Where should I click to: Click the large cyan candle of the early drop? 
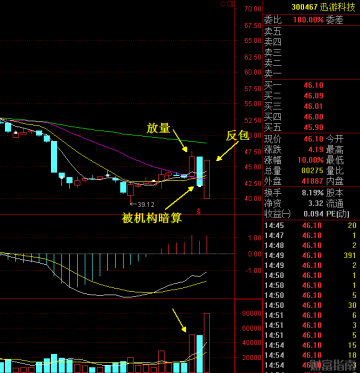pyautogui.click(x=54, y=157)
